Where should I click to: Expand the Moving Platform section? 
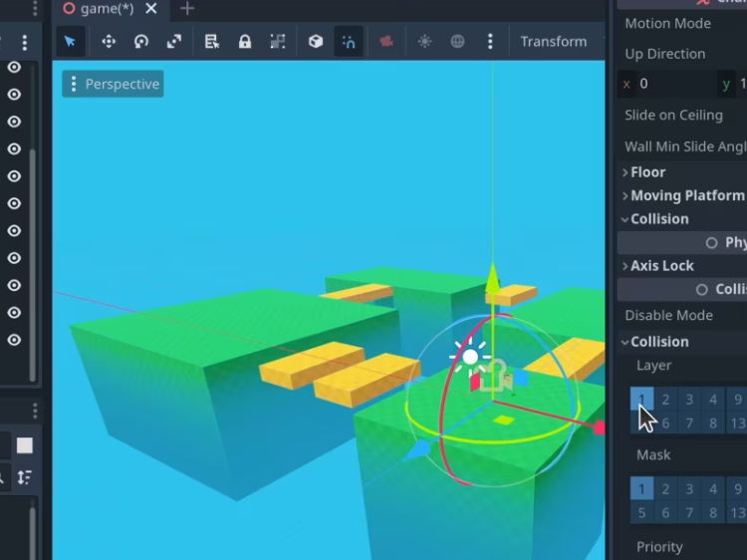tap(683, 195)
